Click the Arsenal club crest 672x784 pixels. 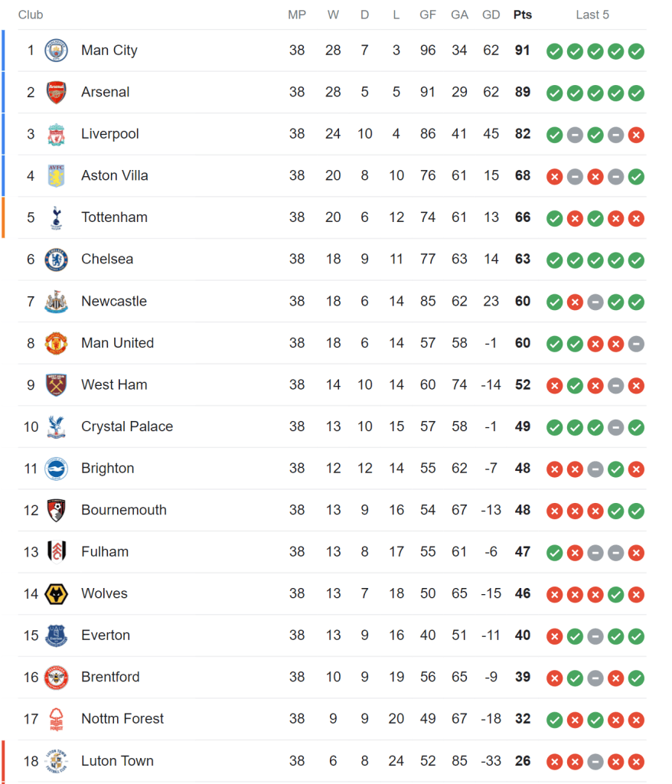pyautogui.click(x=56, y=93)
